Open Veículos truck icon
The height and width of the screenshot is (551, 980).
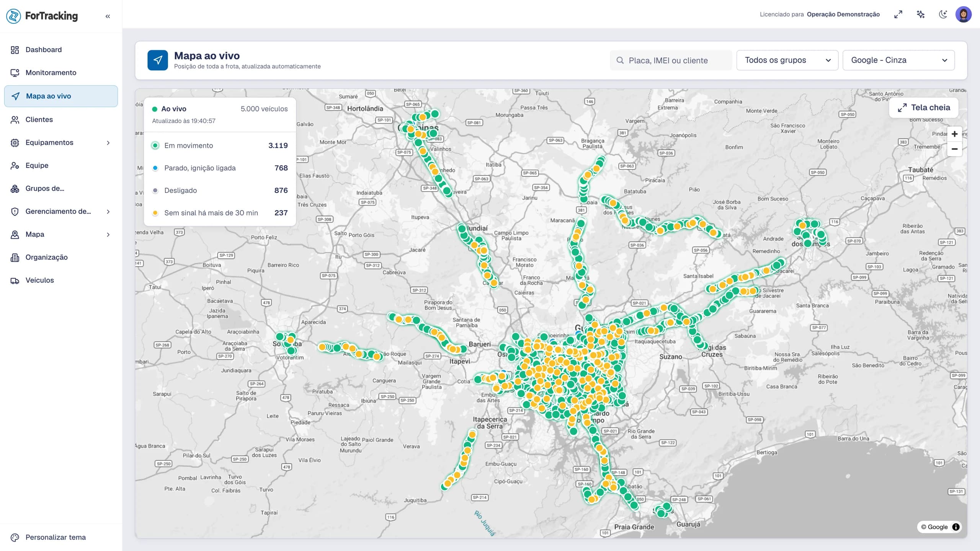point(15,280)
